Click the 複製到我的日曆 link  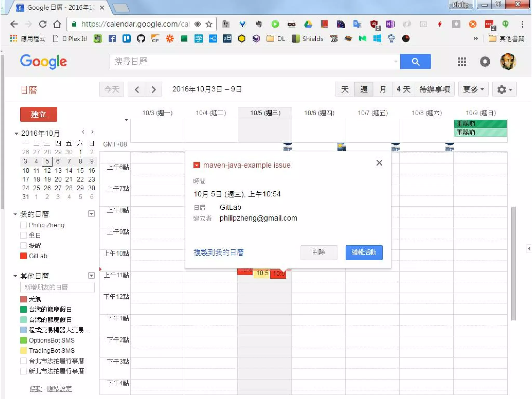[218, 252]
